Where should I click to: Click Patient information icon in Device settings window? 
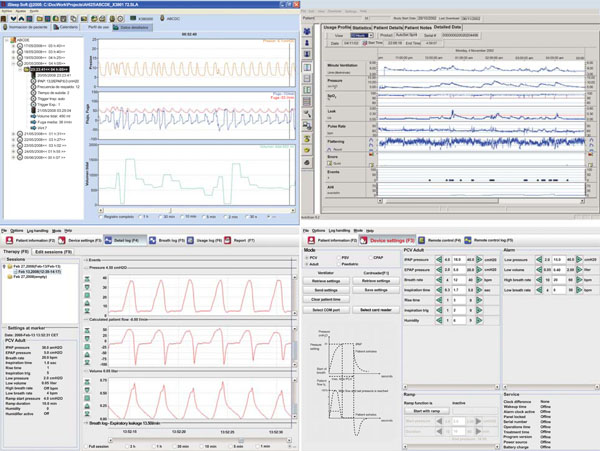311,240
